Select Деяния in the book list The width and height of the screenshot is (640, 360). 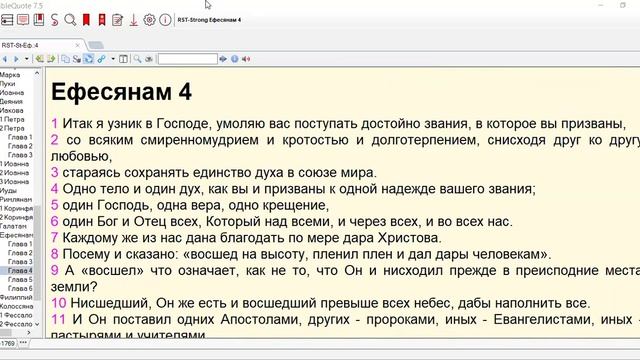(x=11, y=102)
